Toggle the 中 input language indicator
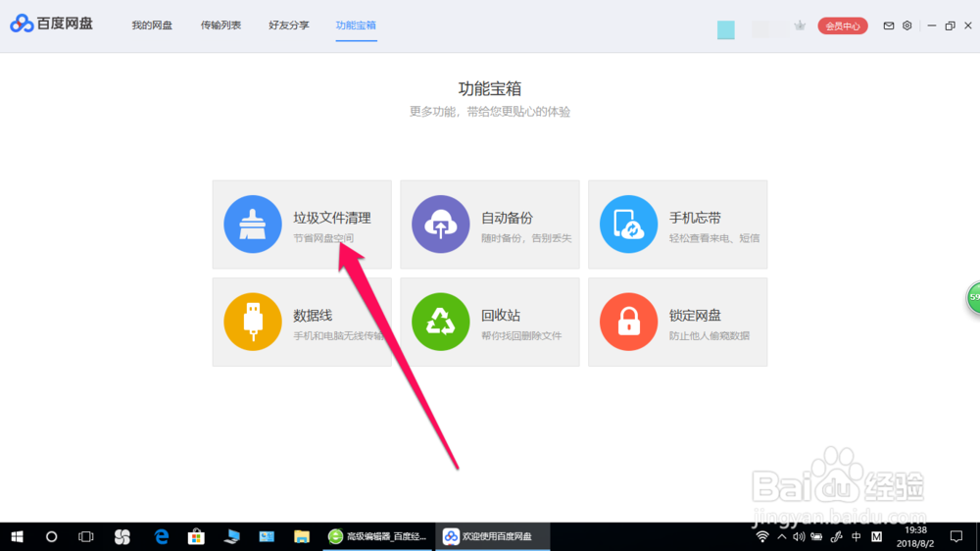This screenshot has width=980, height=551. (x=857, y=536)
